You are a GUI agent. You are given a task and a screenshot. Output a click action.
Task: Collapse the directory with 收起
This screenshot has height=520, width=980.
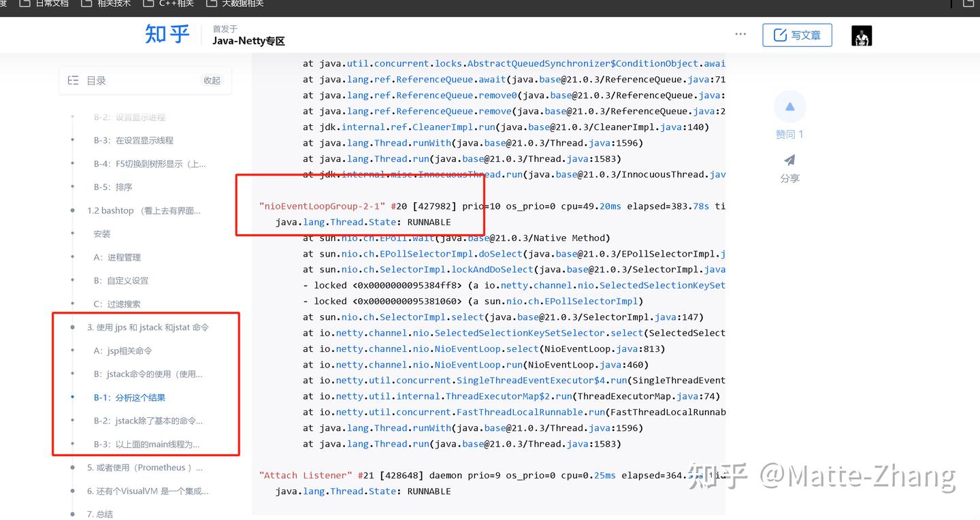pyautogui.click(x=212, y=80)
